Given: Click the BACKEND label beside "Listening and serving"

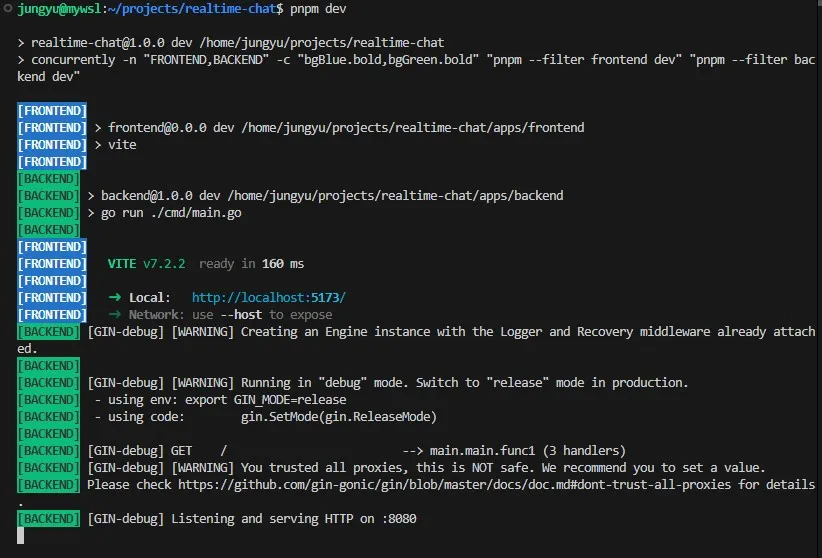Looking at the screenshot, I should (49, 519).
